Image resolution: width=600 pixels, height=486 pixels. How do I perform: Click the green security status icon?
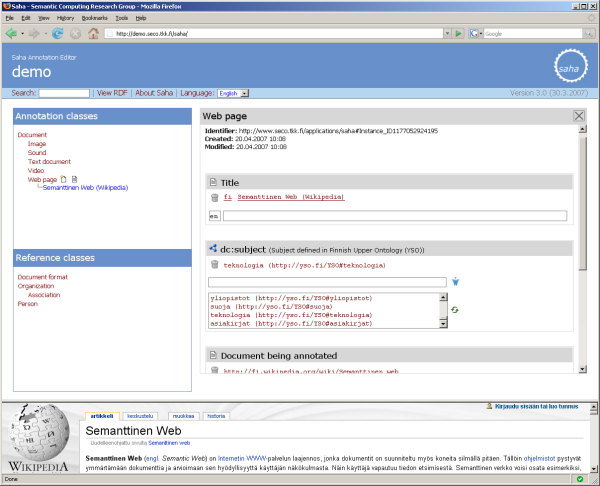580,479
